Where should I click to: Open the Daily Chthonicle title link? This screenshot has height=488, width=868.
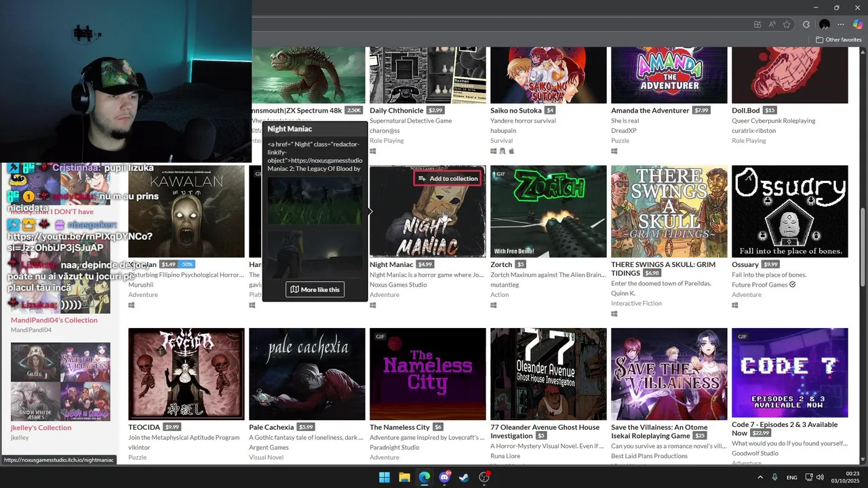pos(396,110)
